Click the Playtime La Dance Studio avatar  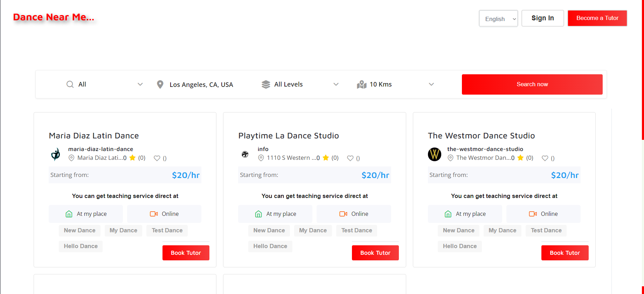tap(245, 154)
